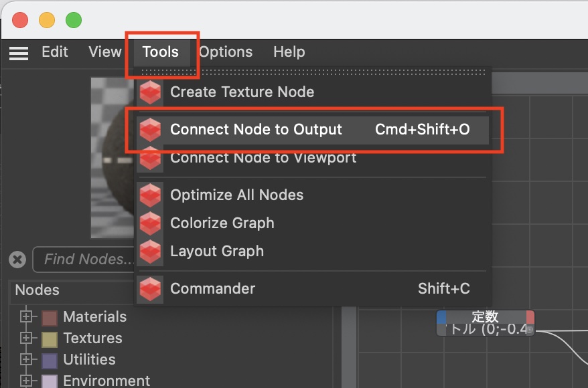Expand the Materials tree category
This screenshot has height=388, width=588.
(x=27, y=317)
